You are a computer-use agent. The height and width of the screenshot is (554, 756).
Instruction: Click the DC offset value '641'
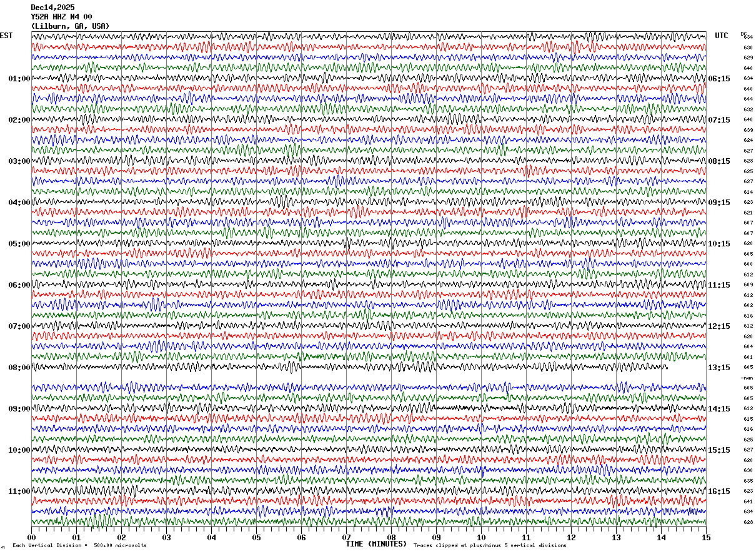[x=748, y=501]
